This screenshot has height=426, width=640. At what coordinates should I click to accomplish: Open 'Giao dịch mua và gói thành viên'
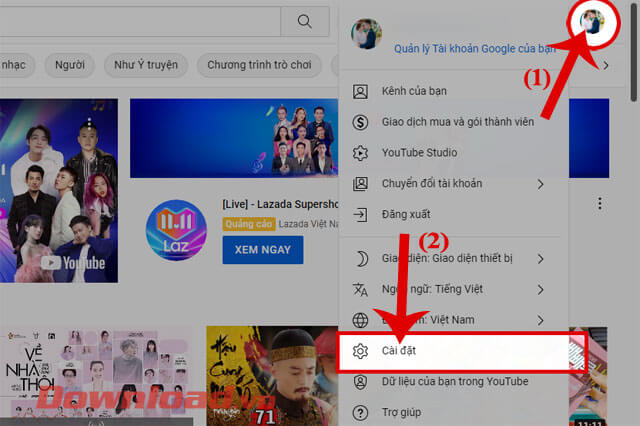(x=453, y=122)
